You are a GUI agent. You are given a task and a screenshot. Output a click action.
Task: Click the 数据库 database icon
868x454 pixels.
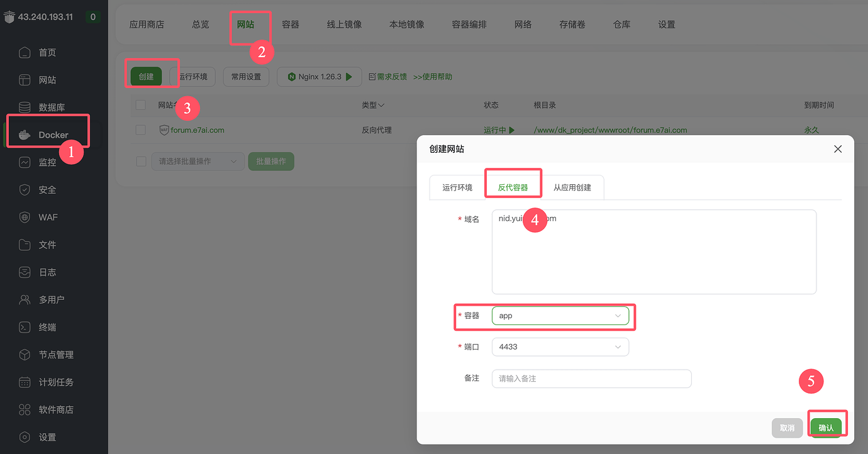pyautogui.click(x=25, y=108)
